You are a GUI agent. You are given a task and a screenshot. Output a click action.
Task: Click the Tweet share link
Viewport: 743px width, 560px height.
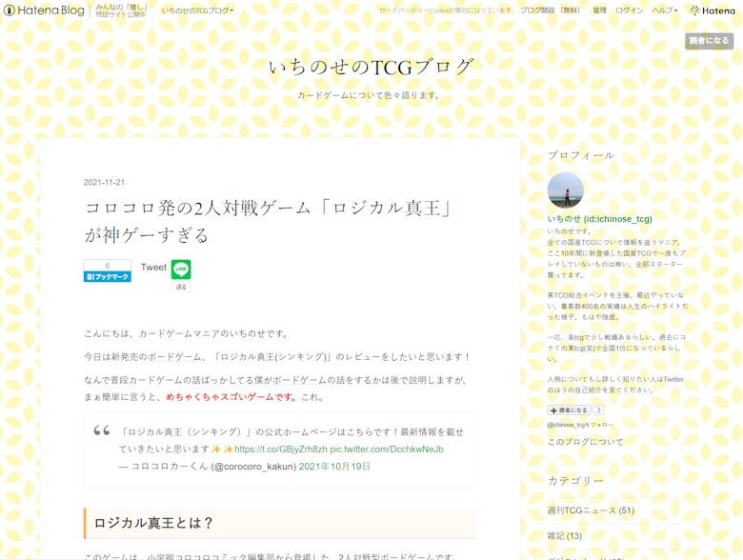point(153,268)
